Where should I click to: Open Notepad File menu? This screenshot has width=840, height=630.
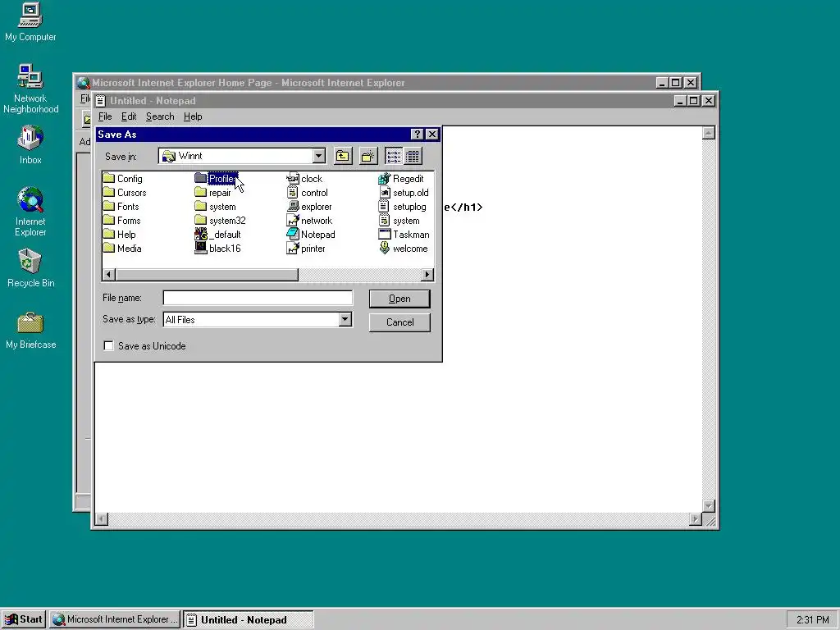(x=105, y=116)
